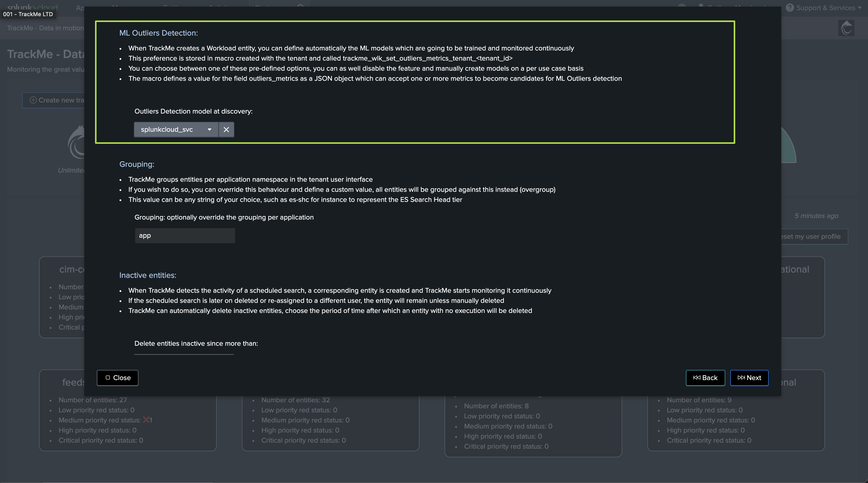Click Number of entities: 8 text
Image resolution: width=868 pixels, height=483 pixels.
(x=496, y=406)
